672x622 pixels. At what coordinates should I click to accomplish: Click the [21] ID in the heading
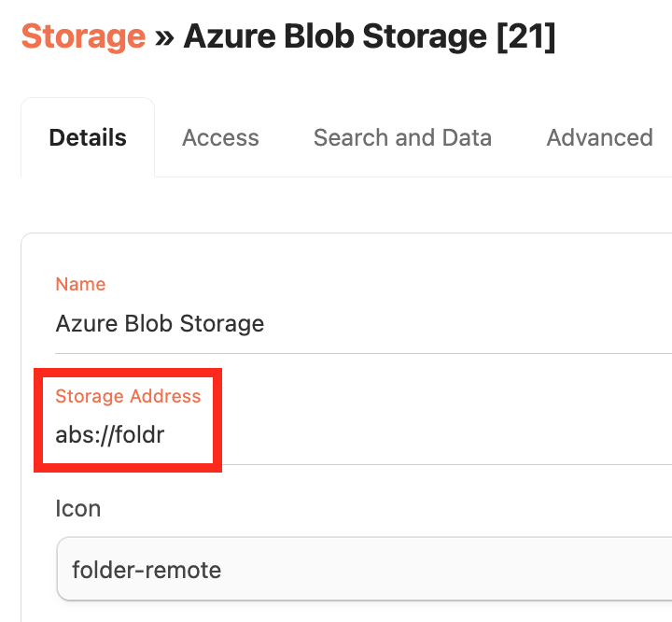click(x=525, y=36)
